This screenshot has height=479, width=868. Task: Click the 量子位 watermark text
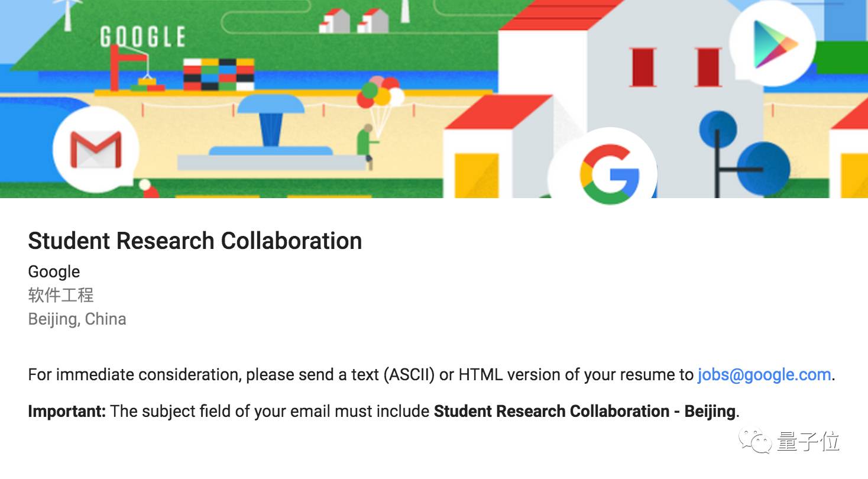808,442
